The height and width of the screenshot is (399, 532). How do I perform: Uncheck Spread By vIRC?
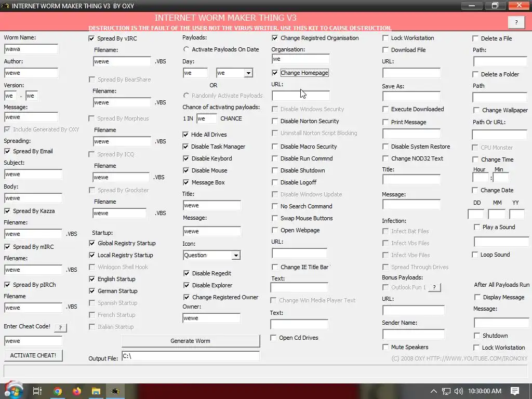pyautogui.click(x=91, y=38)
